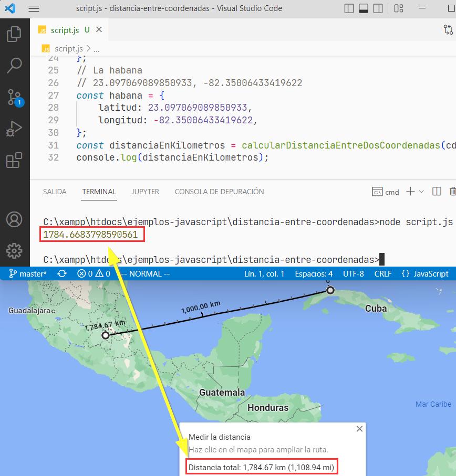
Task: Click the window title bar text
Action: point(179,8)
